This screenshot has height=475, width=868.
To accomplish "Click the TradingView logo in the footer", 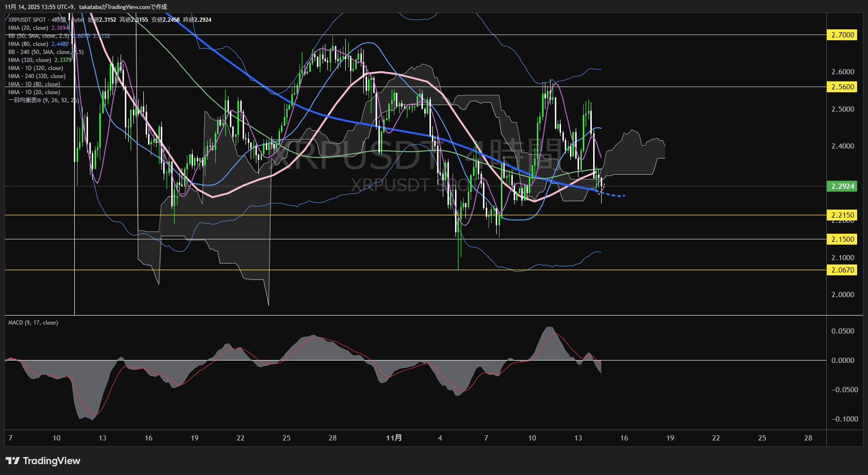I will (x=43, y=461).
